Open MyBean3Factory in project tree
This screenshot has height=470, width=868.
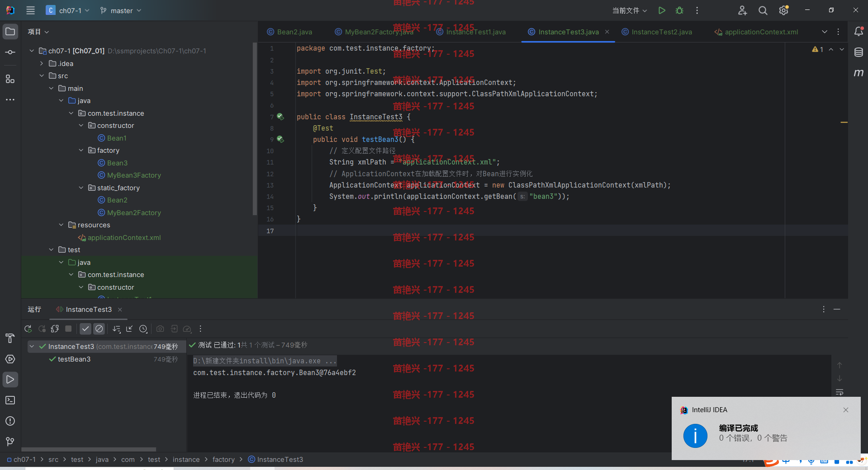pos(129,175)
